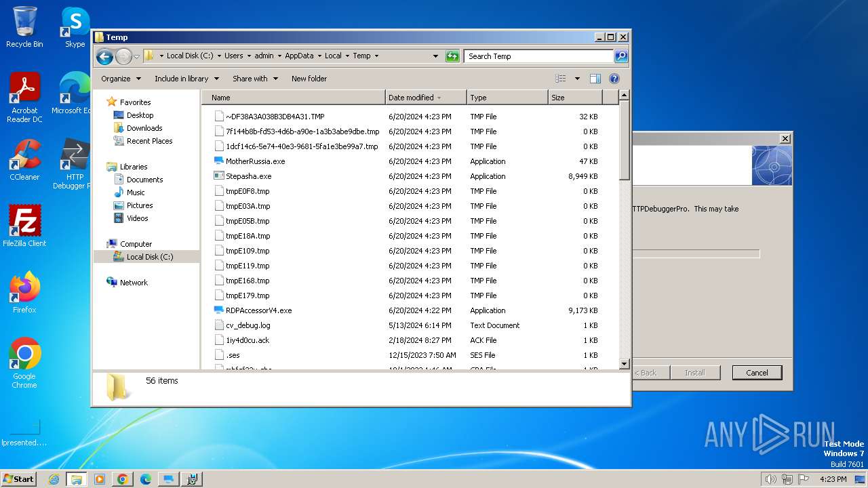Viewport: 868px width, 488px height.
Task: Click installer progress bar
Action: click(x=696, y=253)
